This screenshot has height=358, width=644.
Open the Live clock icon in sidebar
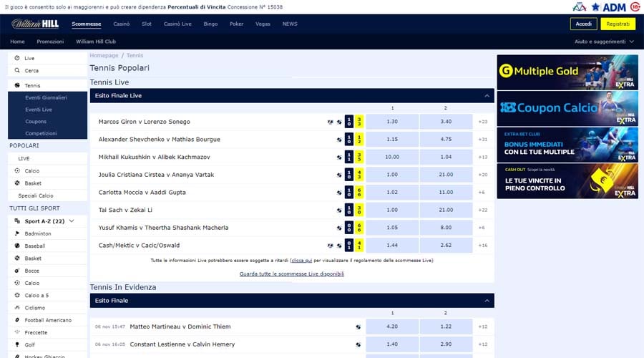tap(17, 58)
